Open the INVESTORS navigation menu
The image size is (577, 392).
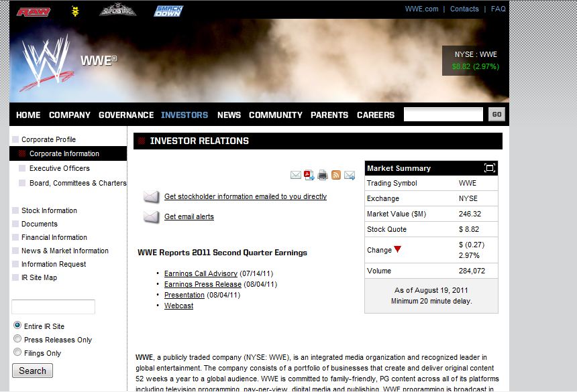tap(185, 115)
